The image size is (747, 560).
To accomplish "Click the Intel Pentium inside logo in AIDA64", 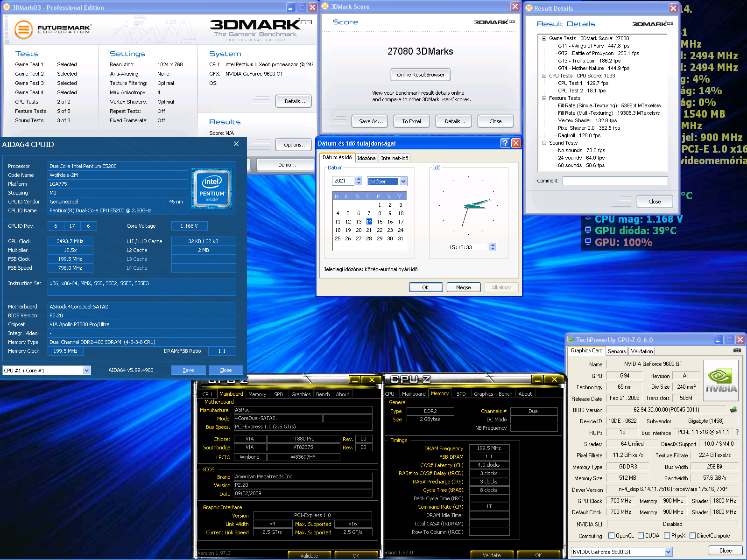I will tap(212, 188).
